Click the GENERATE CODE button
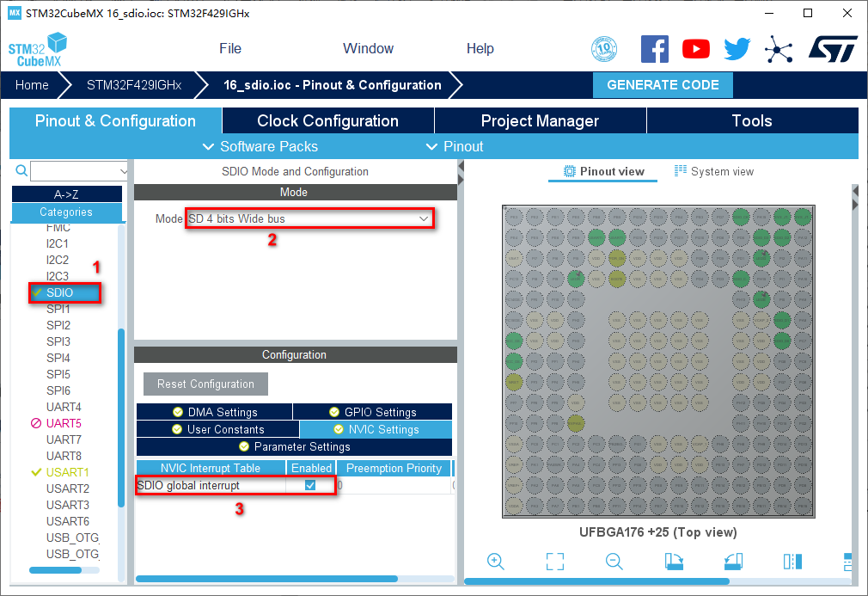 (x=663, y=85)
